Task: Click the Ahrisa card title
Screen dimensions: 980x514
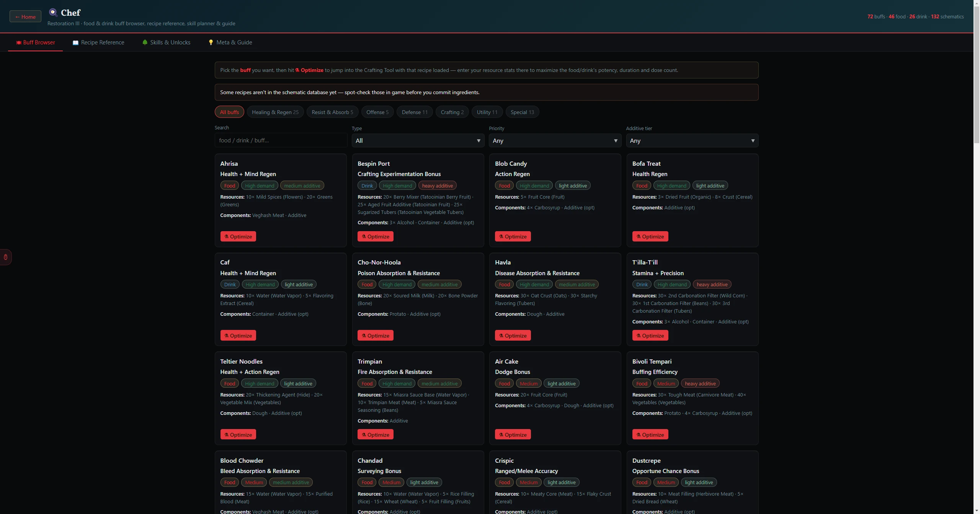Action: tap(229, 163)
